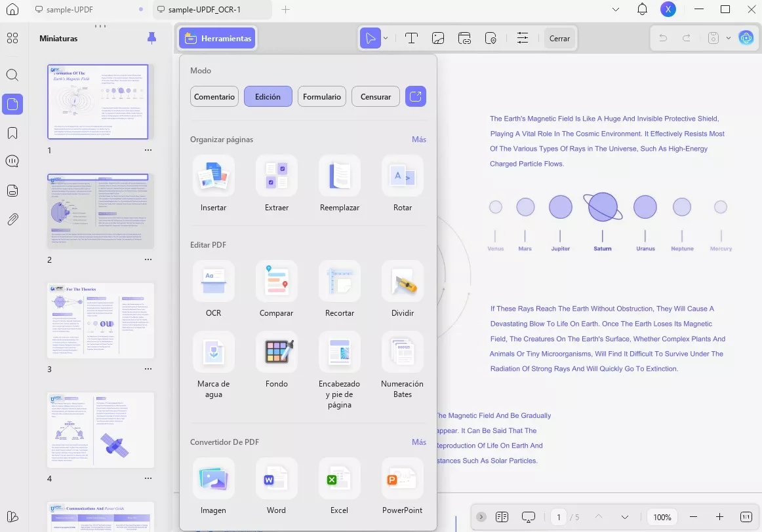Click the page number input field
This screenshot has width=762, height=532.
click(559, 517)
